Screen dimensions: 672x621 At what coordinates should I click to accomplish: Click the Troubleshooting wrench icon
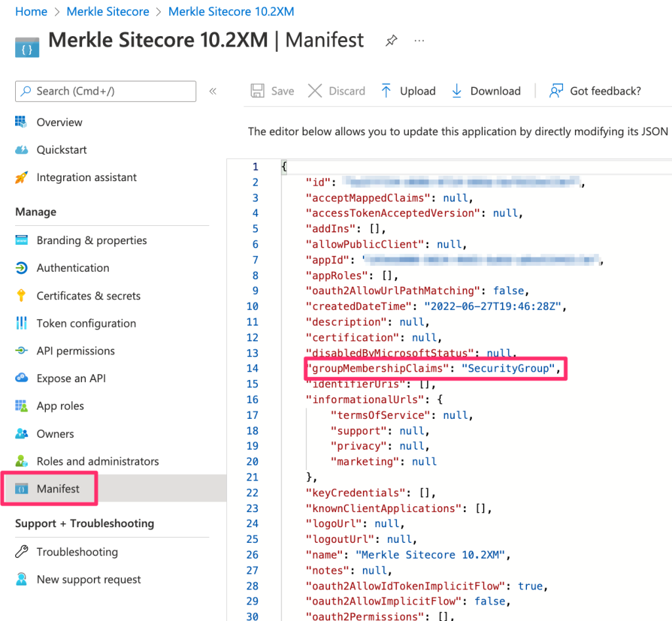tap(22, 551)
